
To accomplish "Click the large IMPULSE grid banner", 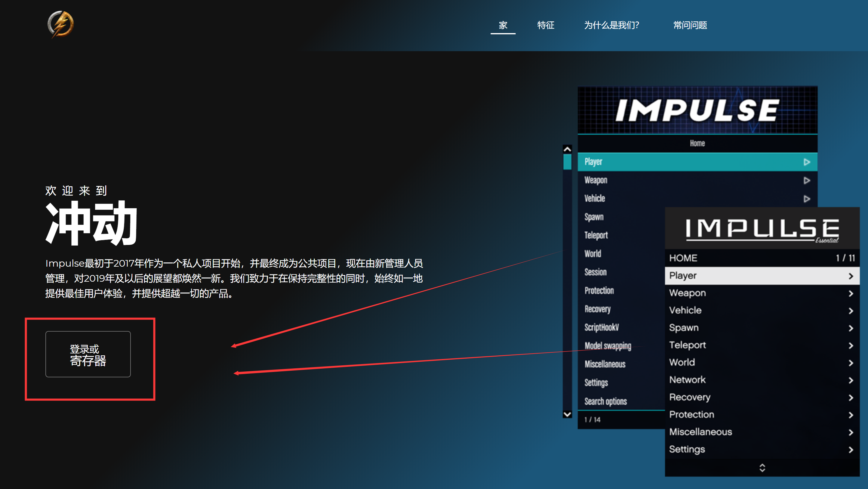I will pos(697,110).
